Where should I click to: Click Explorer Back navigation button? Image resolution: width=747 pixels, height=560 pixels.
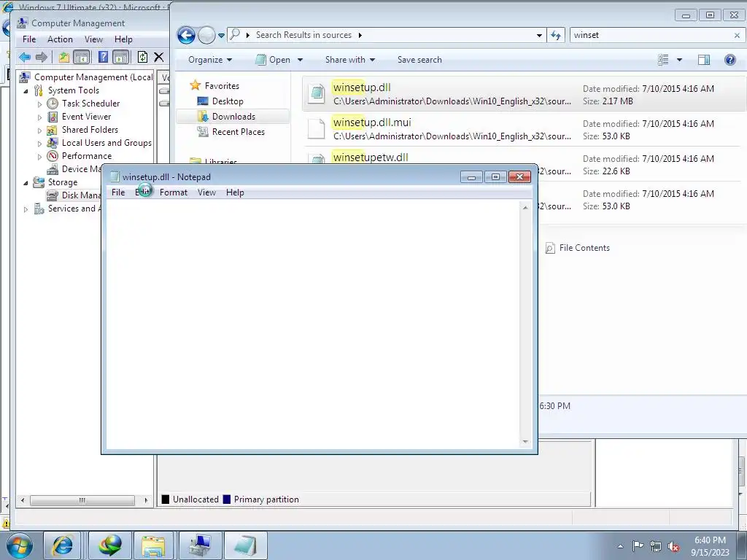pos(186,35)
